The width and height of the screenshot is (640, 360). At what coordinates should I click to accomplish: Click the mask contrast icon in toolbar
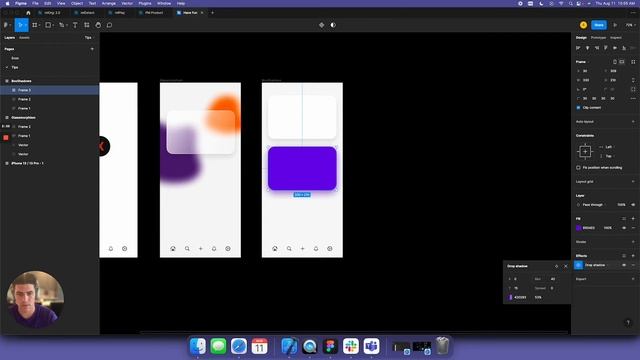(333, 25)
